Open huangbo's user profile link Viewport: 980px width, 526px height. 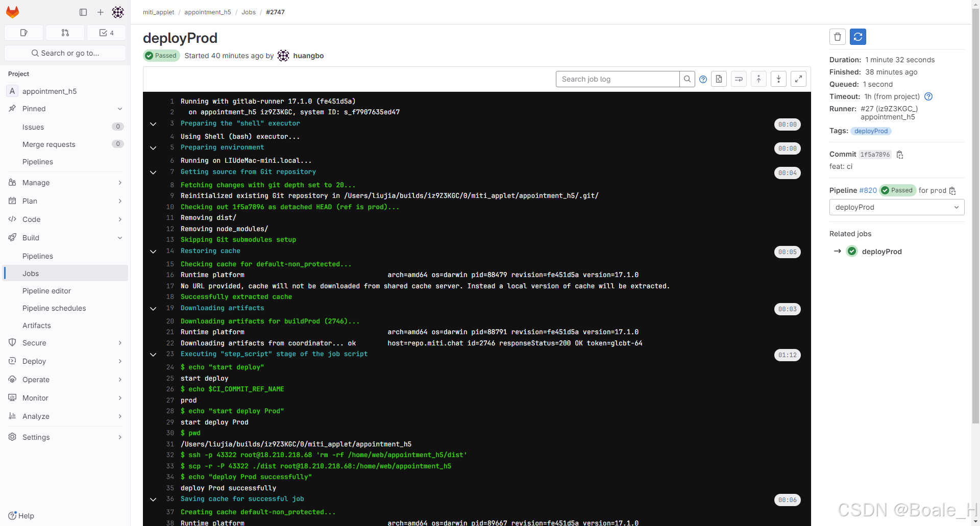pyautogui.click(x=308, y=56)
